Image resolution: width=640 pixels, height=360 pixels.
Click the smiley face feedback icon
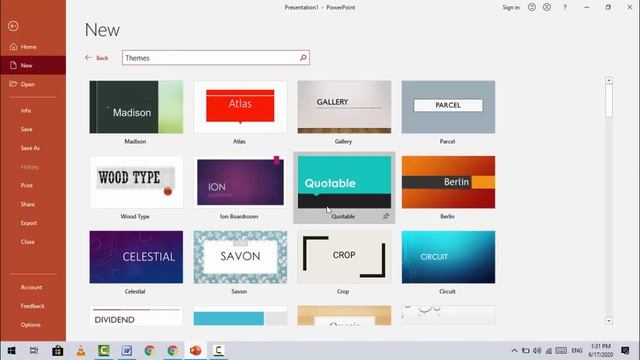(x=532, y=7)
